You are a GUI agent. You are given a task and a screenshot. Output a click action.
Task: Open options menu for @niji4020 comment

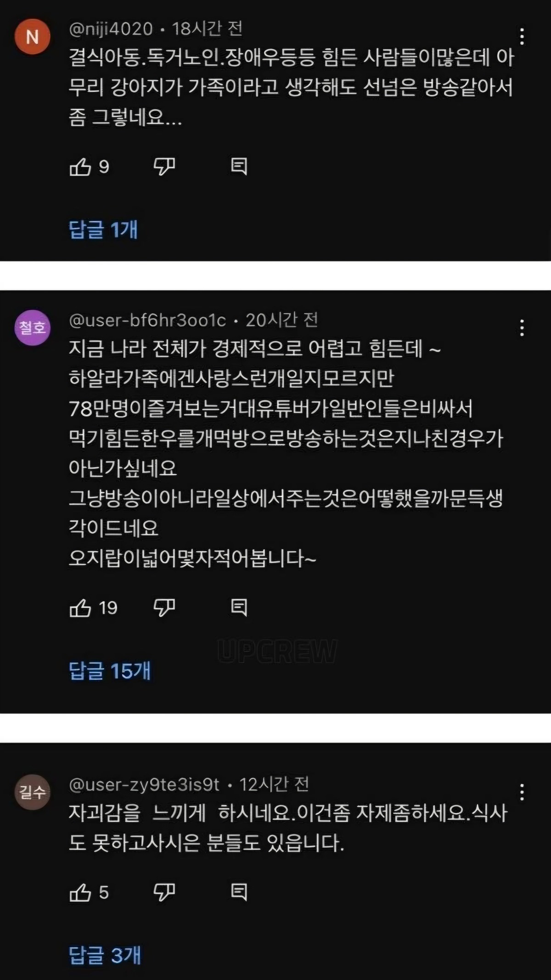pos(522,37)
